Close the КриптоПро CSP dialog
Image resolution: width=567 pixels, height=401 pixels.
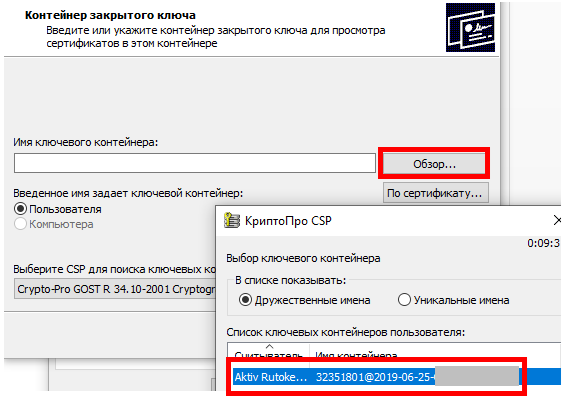point(558,220)
